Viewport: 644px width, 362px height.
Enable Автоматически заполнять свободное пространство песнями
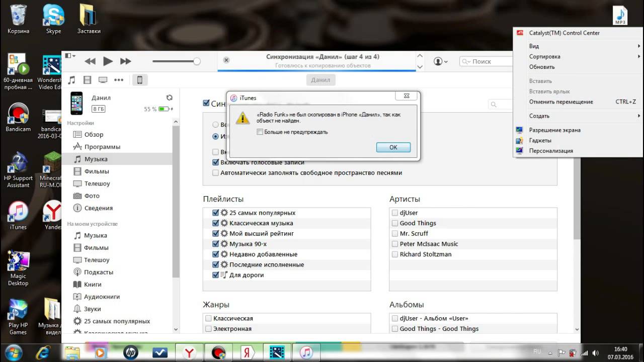tap(216, 172)
